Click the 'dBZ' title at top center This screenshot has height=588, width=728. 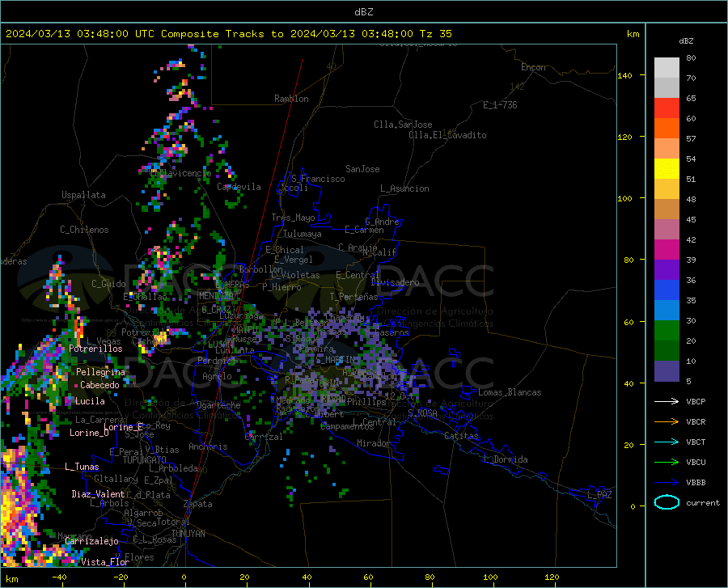point(363,12)
